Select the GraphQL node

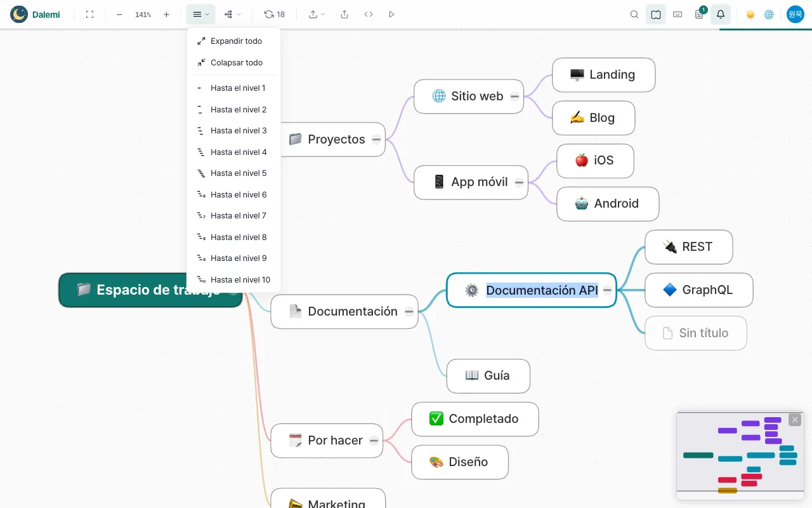698,290
